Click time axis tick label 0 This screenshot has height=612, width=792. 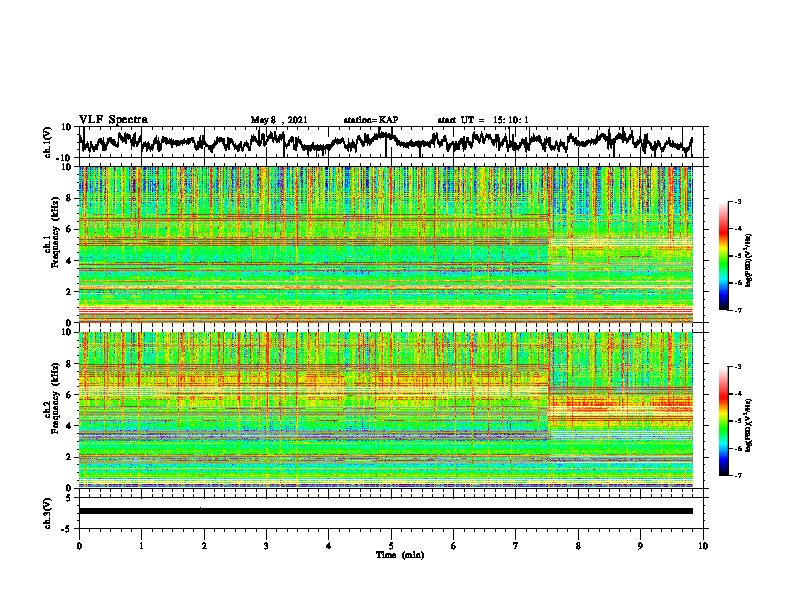[79, 546]
